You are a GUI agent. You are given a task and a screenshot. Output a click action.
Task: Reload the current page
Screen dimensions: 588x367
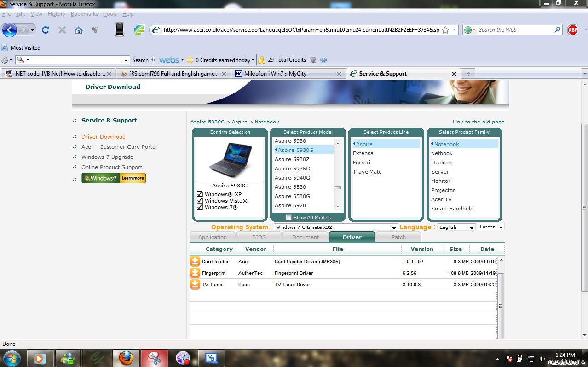pyautogui.click(x=45, y=30)
